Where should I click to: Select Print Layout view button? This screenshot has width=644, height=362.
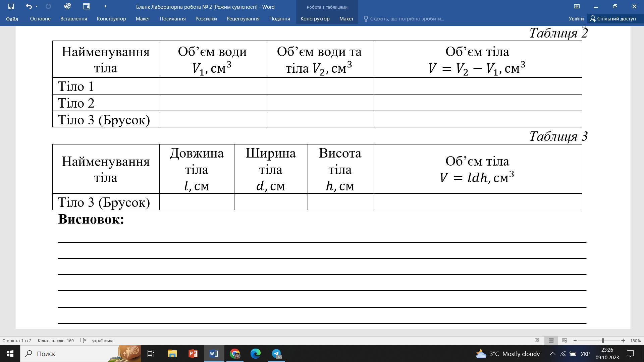551,341
